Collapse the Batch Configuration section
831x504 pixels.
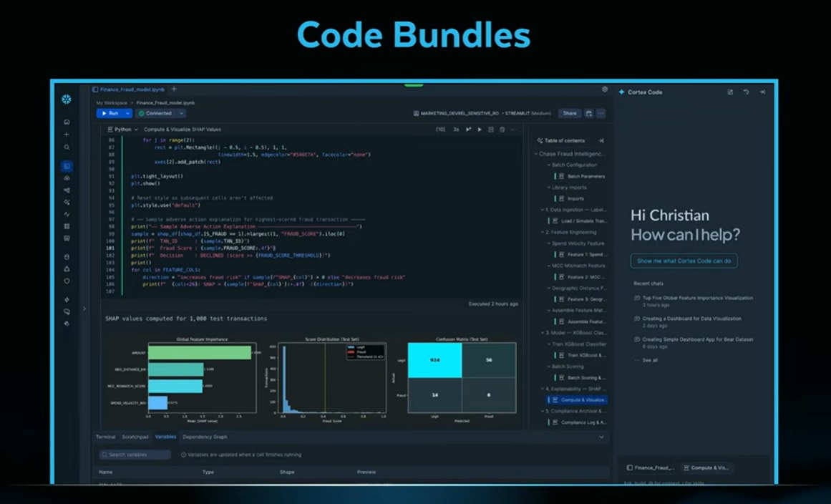click(549, 165)
